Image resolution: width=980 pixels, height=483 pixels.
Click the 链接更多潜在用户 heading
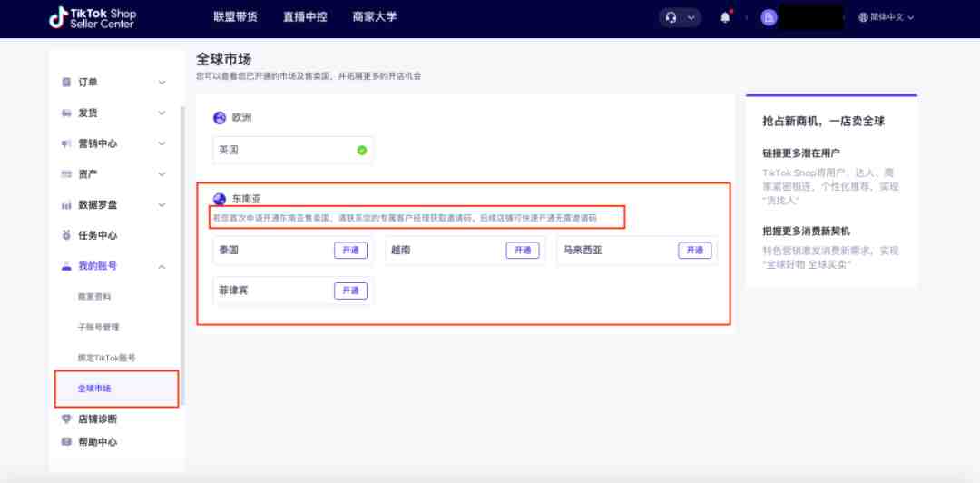[801, 153]
